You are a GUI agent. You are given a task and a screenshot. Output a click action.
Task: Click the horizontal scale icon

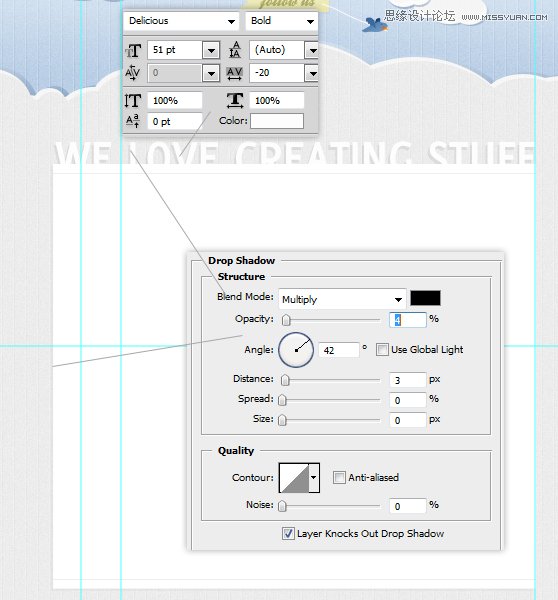coord(235,100)
